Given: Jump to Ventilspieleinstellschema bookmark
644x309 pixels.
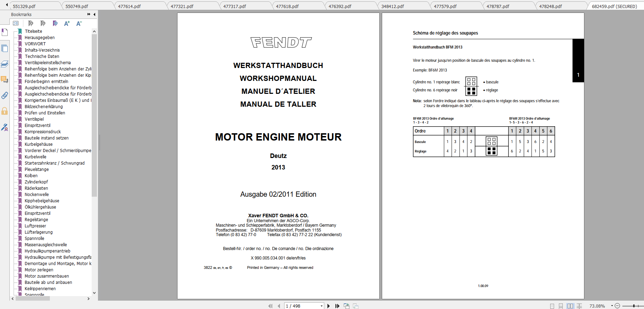Looking at the screenshot, I should 47,63.
